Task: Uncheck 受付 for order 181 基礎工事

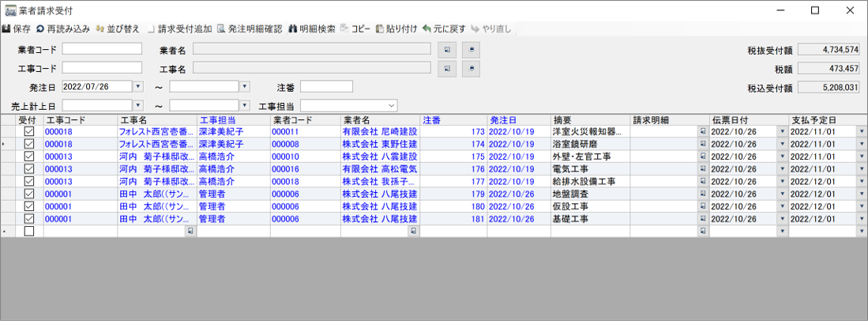Action: coord(29,219)
